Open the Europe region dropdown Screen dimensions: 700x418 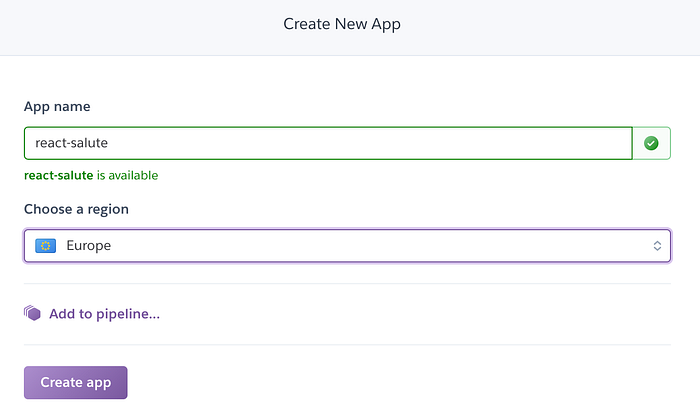click(x=347, y=245)
